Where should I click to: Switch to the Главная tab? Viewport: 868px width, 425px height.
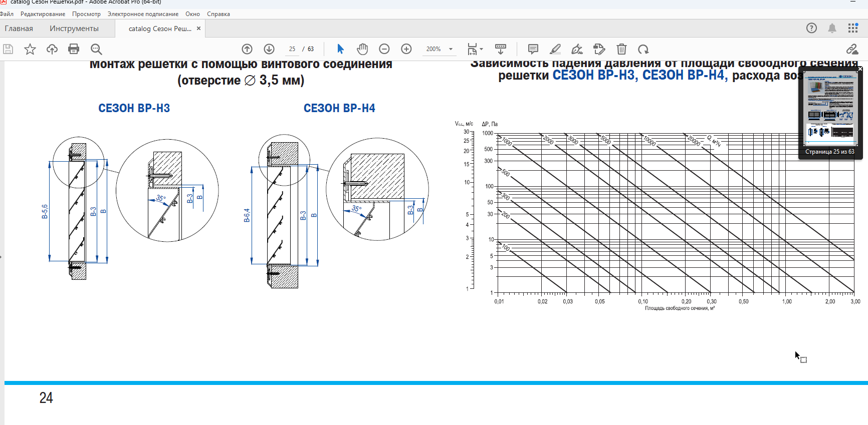click(x=19, y=29)
